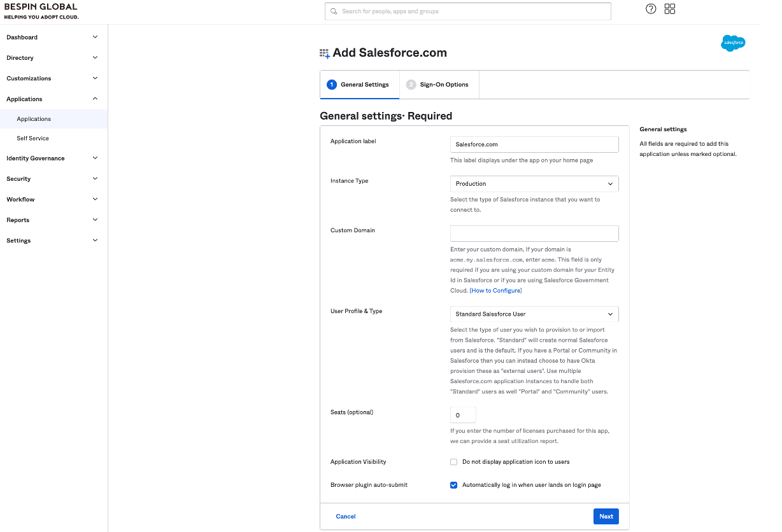Open the apps grid icon
The width and height of the screenshot is (782, 532).
(x=670, y=9)
